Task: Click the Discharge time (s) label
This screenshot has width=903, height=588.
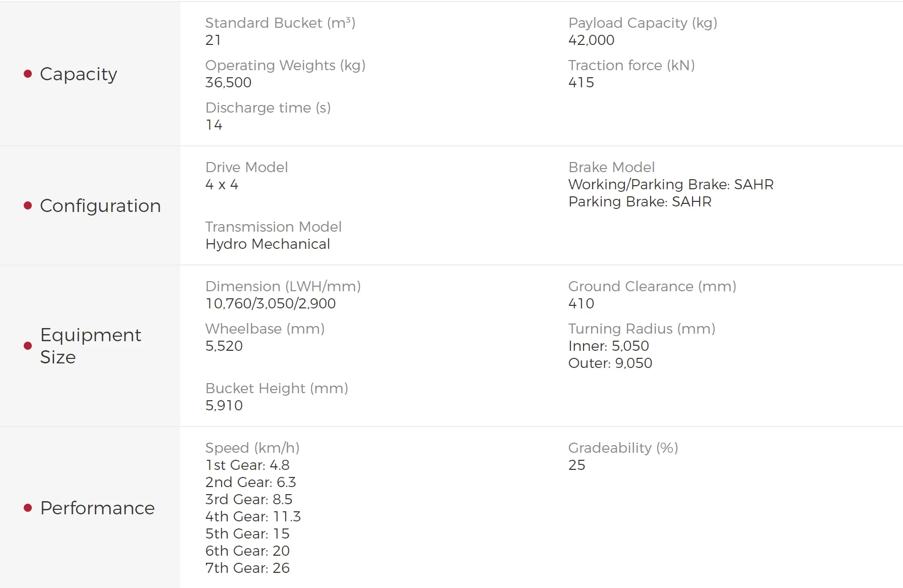Action: click(x=268, y=108)
